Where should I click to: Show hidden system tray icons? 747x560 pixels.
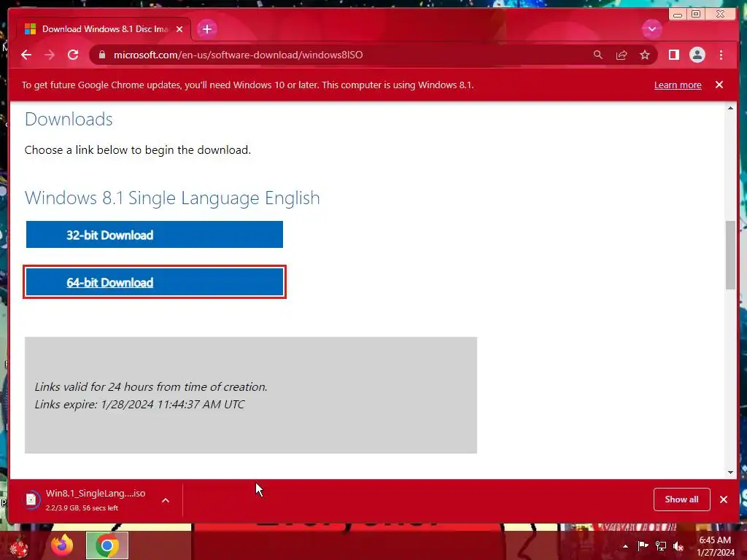point(625,546)
